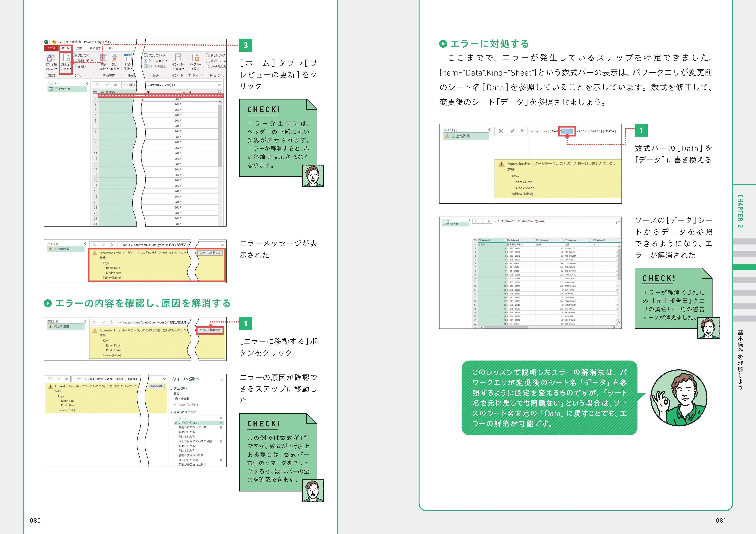Open the 管理 dropdown in the Query group
The image size is (756, 534).
click(80, 66)
